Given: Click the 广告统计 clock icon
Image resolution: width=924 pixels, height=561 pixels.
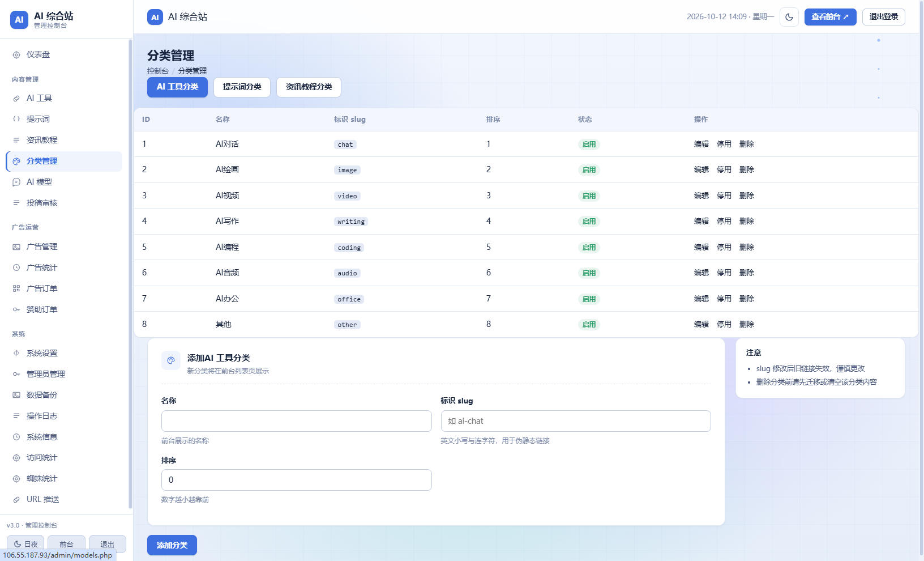Looking at the screenshot, I should 16,268.
